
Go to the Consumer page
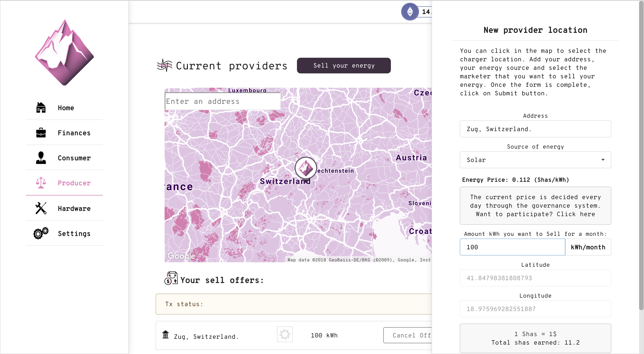click(x=64, y=158)
